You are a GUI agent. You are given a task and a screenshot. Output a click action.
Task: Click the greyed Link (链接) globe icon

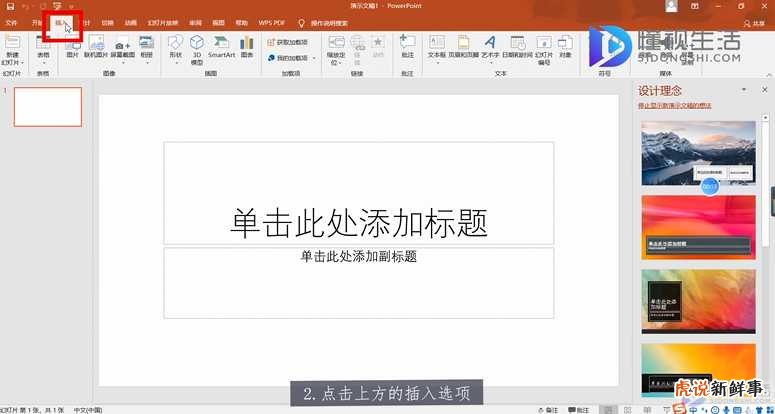357,43
